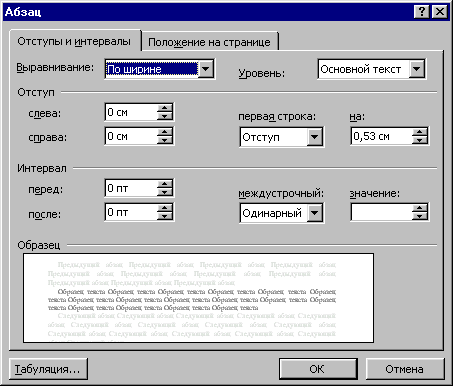Click the первая строка label
This screenshot has width=453, height=386.
tap(277, 117)
